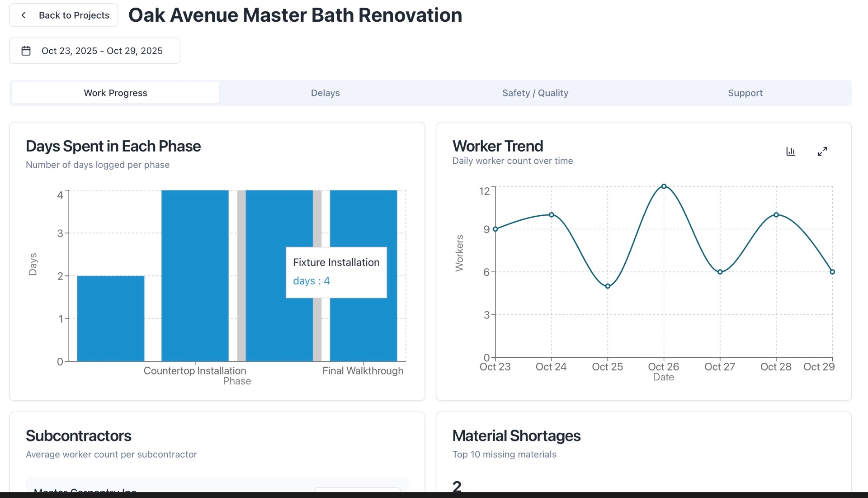Click the bar chart icon in Worker Trend

click(x=791, y=152)
